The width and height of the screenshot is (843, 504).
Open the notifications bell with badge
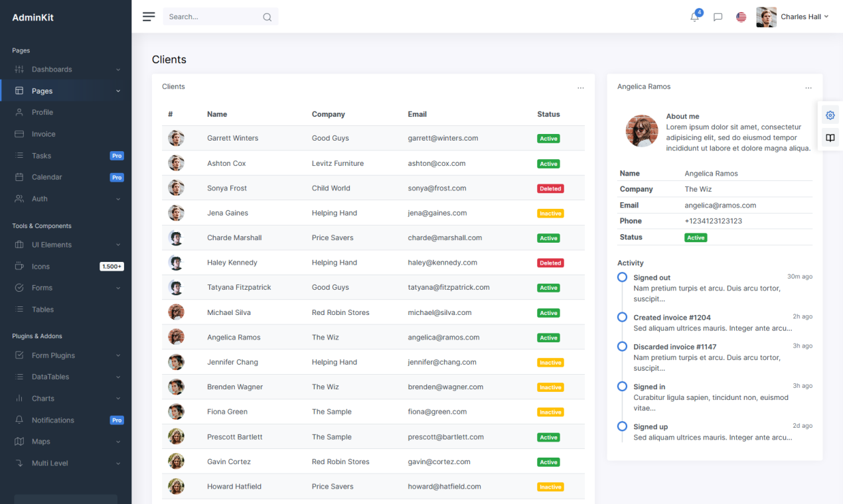[x=694, y=17]
